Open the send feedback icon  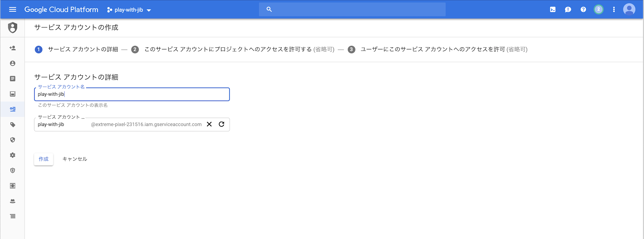coord(568,9)
